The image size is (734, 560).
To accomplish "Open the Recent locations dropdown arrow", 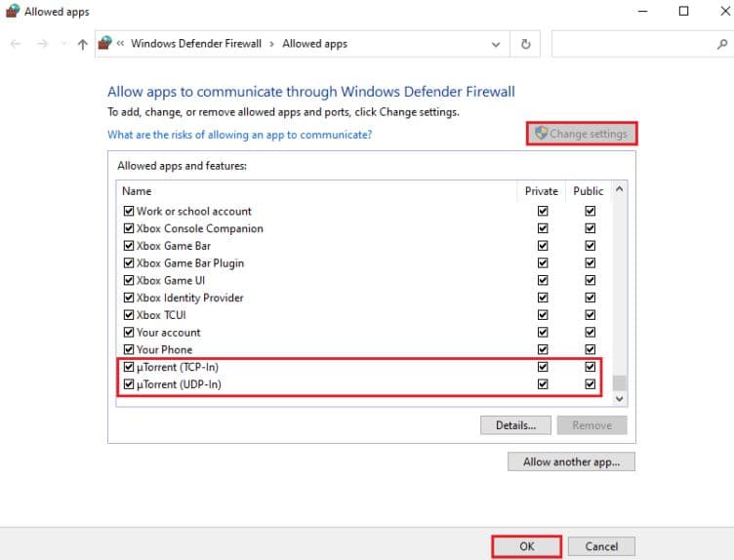I will pyautogui.click(x=63, y=45).
